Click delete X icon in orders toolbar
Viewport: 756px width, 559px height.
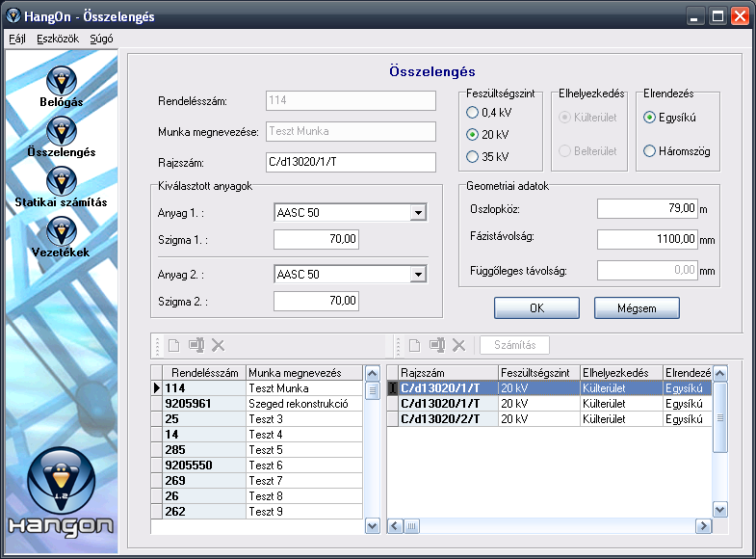218,345
